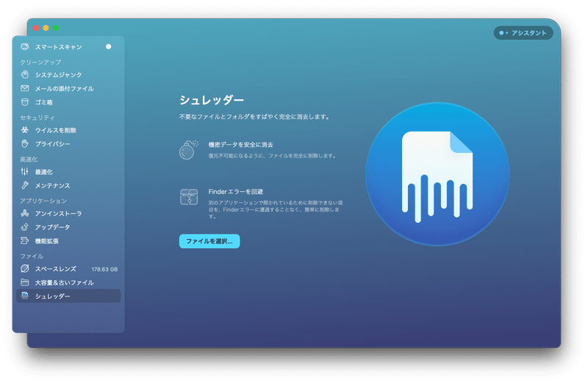Open スマートスキャン in sidebar
588x384 pixels.
(68, 47)
